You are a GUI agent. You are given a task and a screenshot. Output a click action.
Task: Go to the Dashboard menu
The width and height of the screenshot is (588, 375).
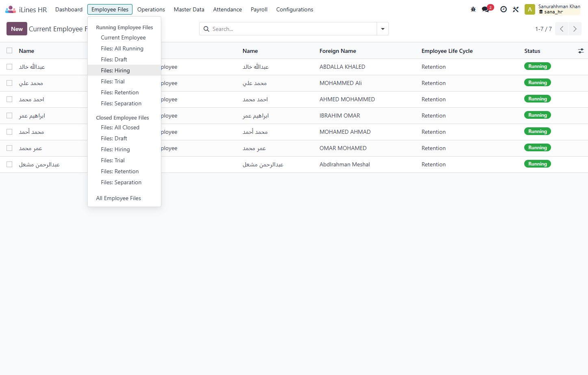point(69,9)
